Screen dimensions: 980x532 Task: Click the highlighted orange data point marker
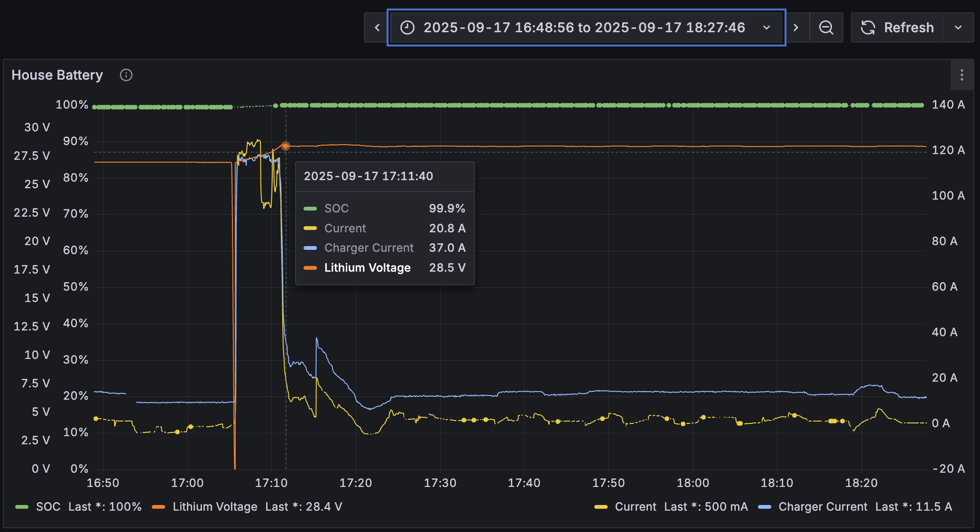(x=285, y=146)
